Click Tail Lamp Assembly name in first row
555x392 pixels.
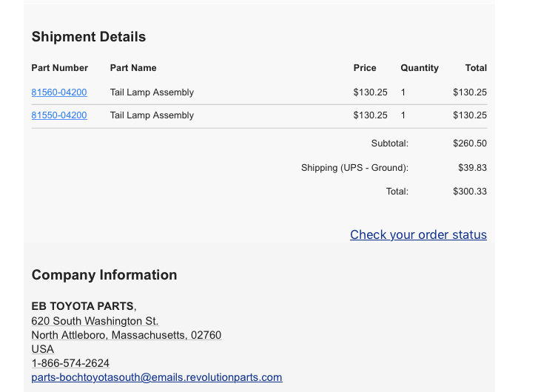[152, 92]
